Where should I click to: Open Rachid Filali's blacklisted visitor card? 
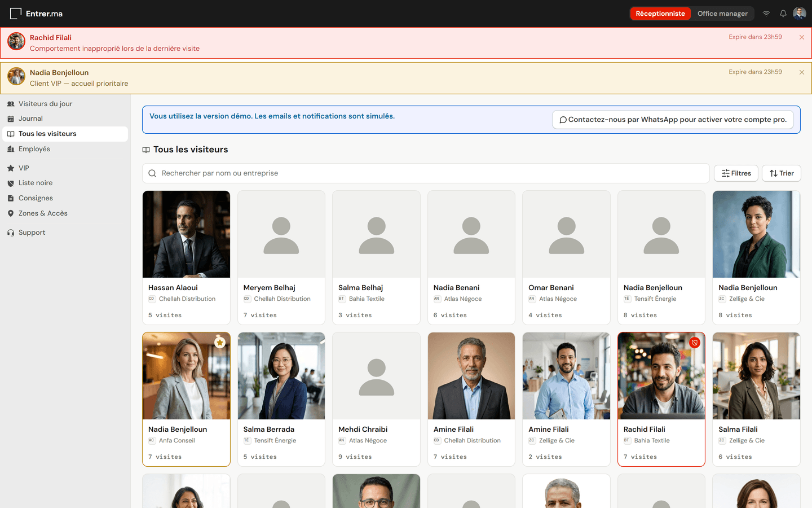click(661, 399)
